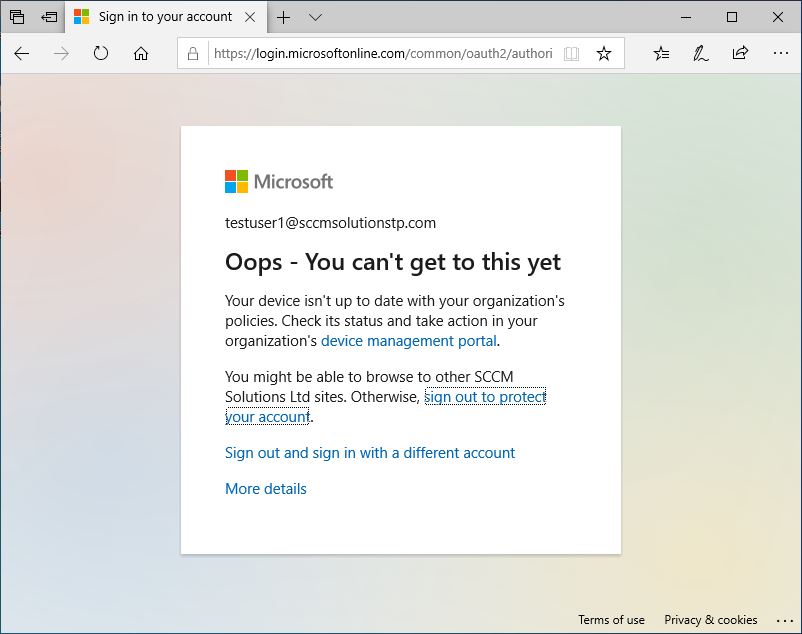Open Settings and more ellipsis menu

click(x=780, y=54)
